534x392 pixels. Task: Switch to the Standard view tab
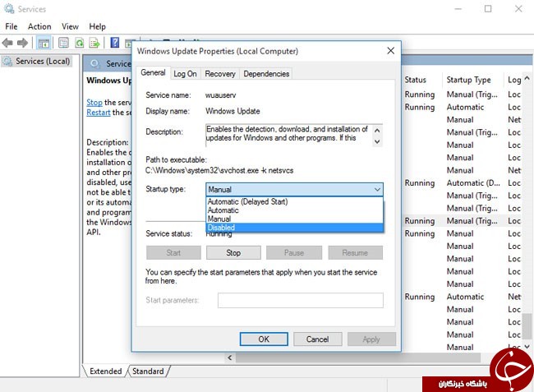pos(148,371)
